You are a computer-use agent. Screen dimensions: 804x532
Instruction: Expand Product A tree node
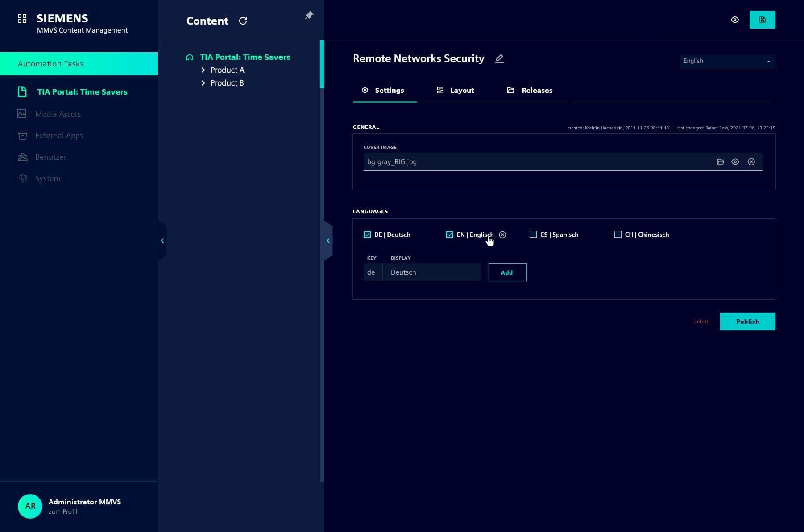[x=203, y=70]
